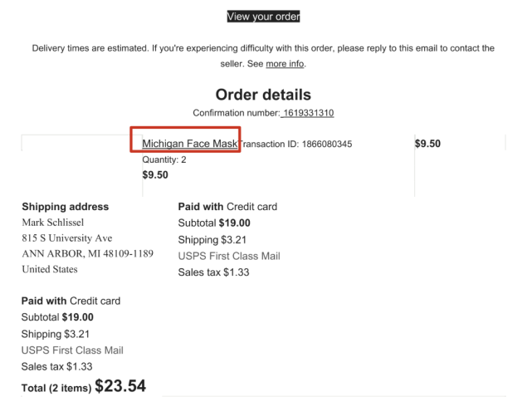Open the more info link
This screenshot has width=532, height=397.
[x=285, y=64]
